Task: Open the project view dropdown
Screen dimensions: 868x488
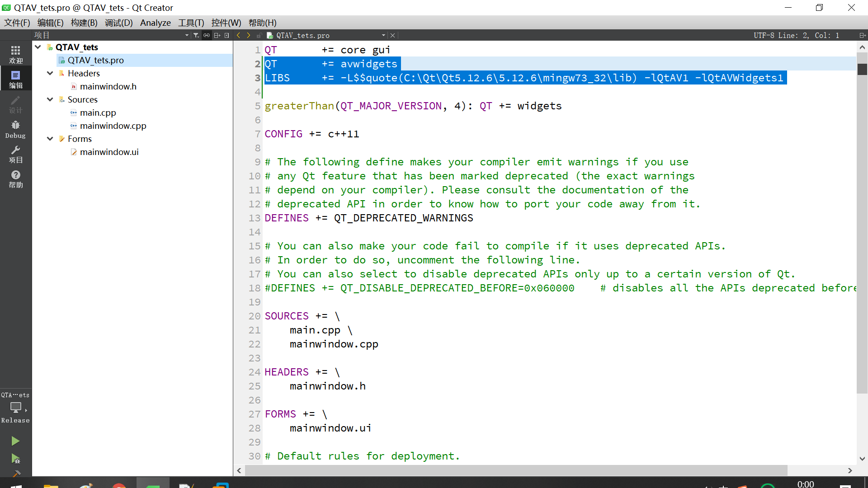Action: [187, 35]
